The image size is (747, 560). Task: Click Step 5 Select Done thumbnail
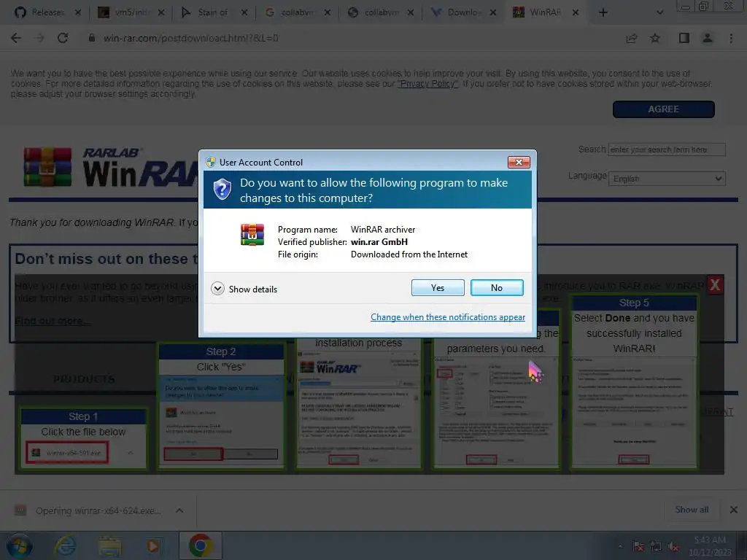tap(634, 381)
